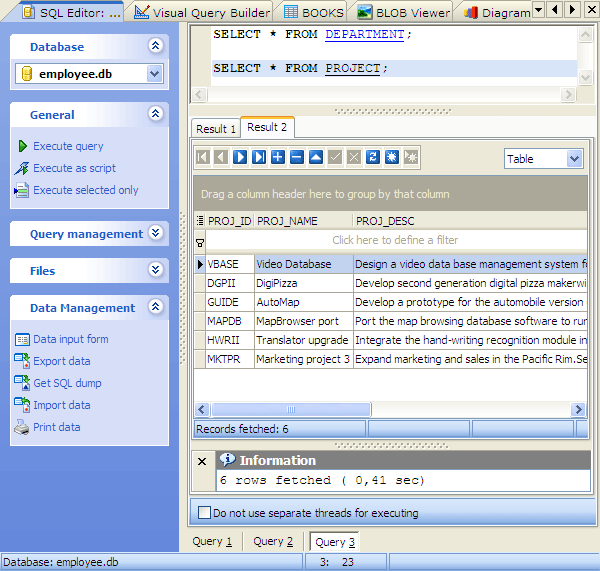This screenshot has width=600, height=571.
Task: Open the window tab list dropdown arrow
Action: 538,9
